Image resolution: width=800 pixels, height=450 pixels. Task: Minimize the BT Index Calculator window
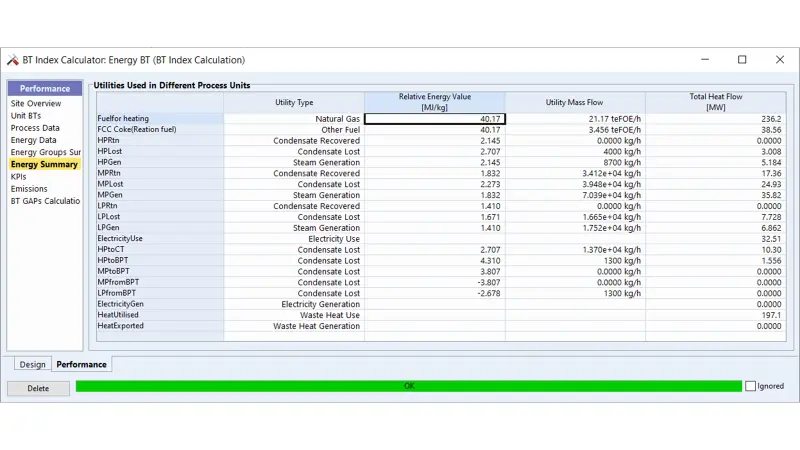(x=705, y=60)
